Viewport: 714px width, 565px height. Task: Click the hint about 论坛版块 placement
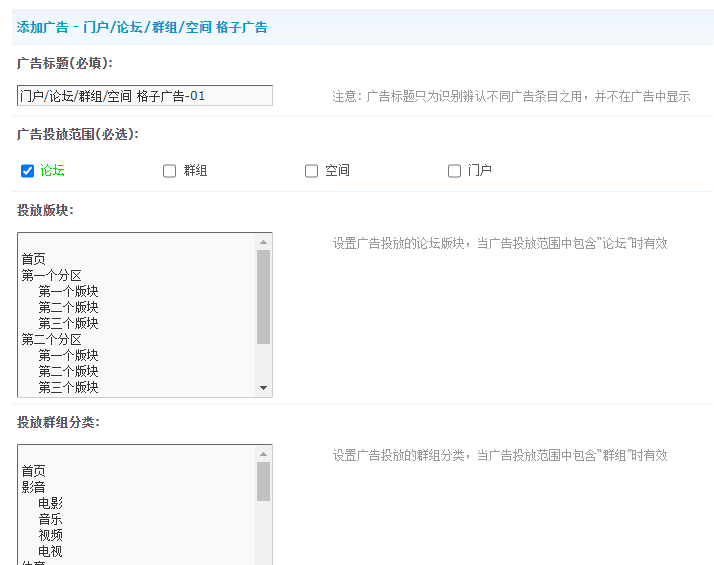coord(500,244)
